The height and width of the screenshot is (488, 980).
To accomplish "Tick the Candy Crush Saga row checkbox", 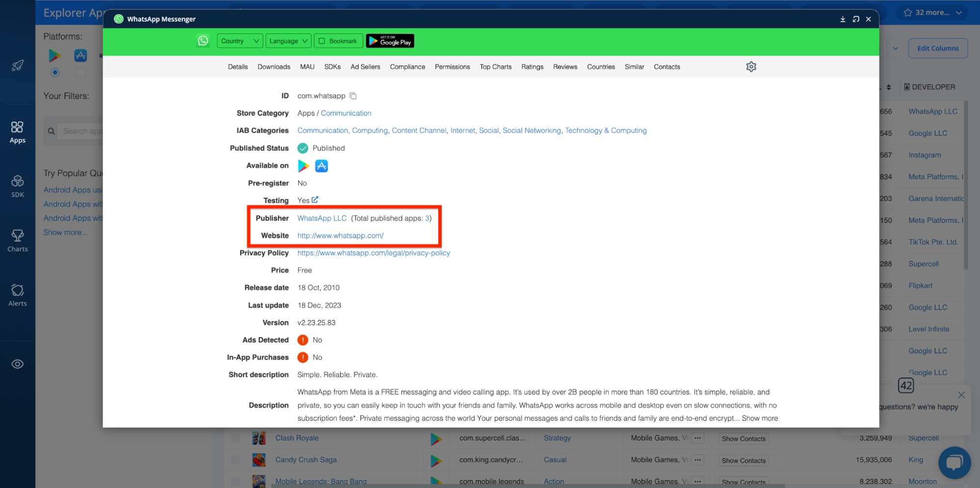I will tap(235, 460).
